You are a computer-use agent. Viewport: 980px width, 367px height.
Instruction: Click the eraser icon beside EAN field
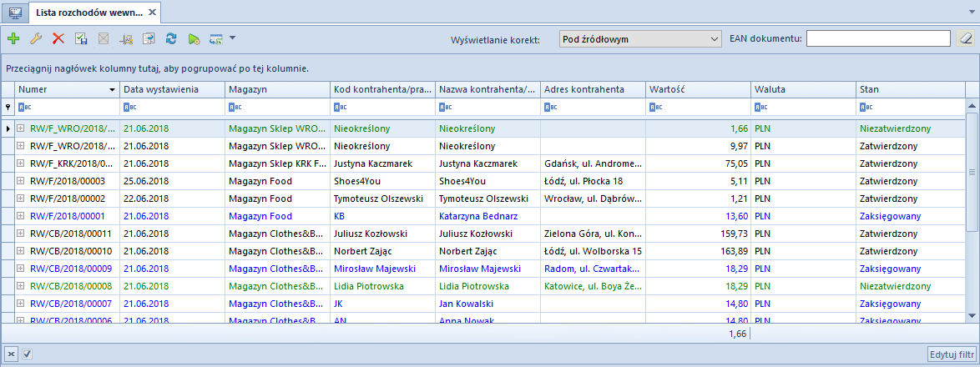965,39
